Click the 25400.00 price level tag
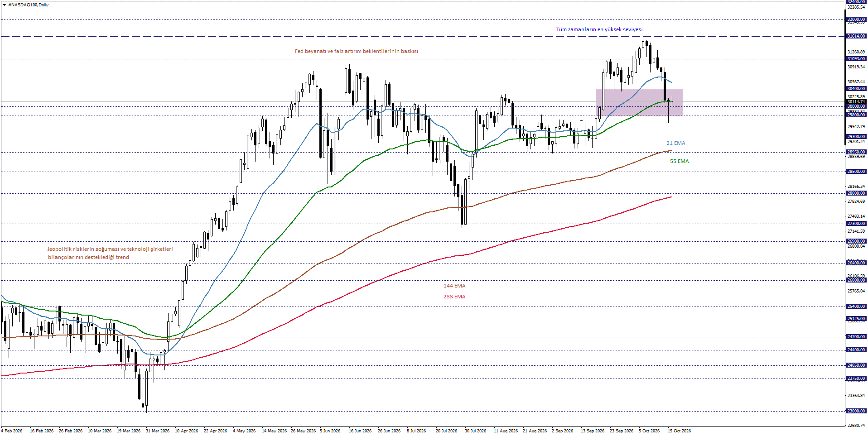The width and height of the screenshot is (868, 436). coord(856,307)
